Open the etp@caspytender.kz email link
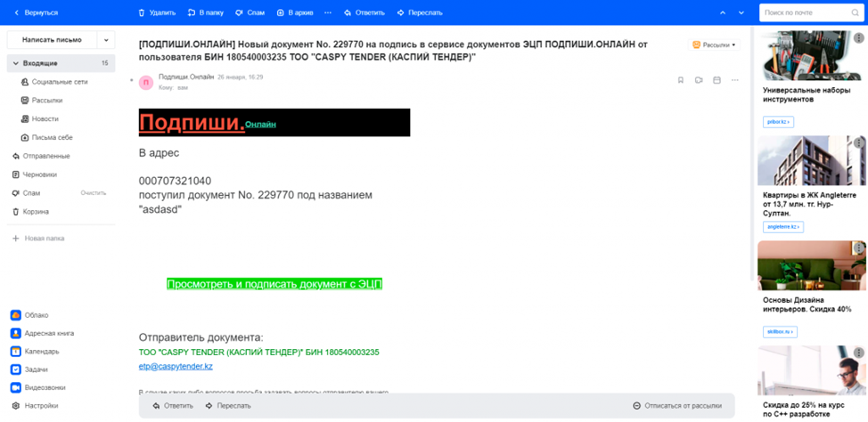This screenshot has width=868, height=422. coord(176,366)
